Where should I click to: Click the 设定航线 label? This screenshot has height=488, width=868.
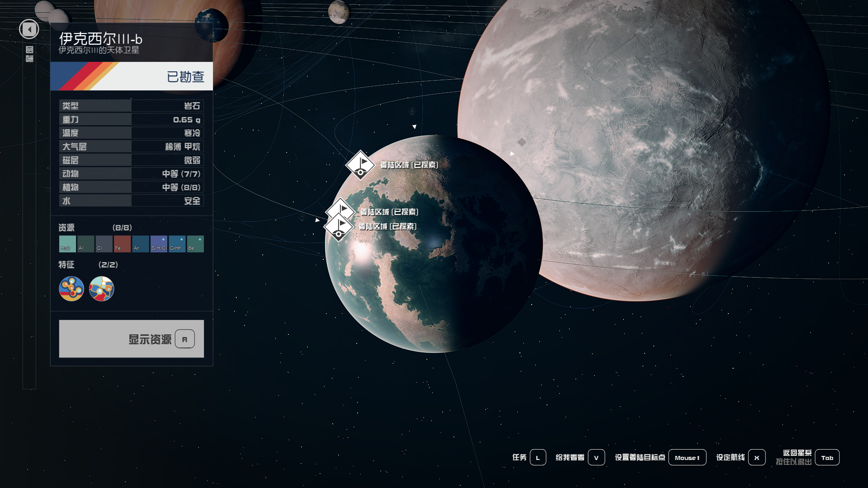tap(731, 457)
